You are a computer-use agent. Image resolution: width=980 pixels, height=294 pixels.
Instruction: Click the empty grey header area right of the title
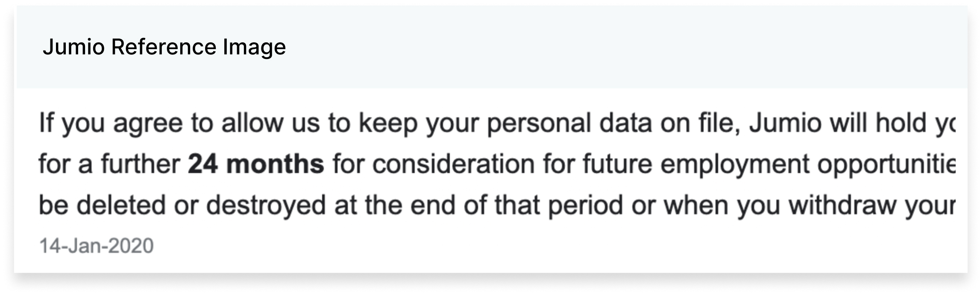[624, 47]
